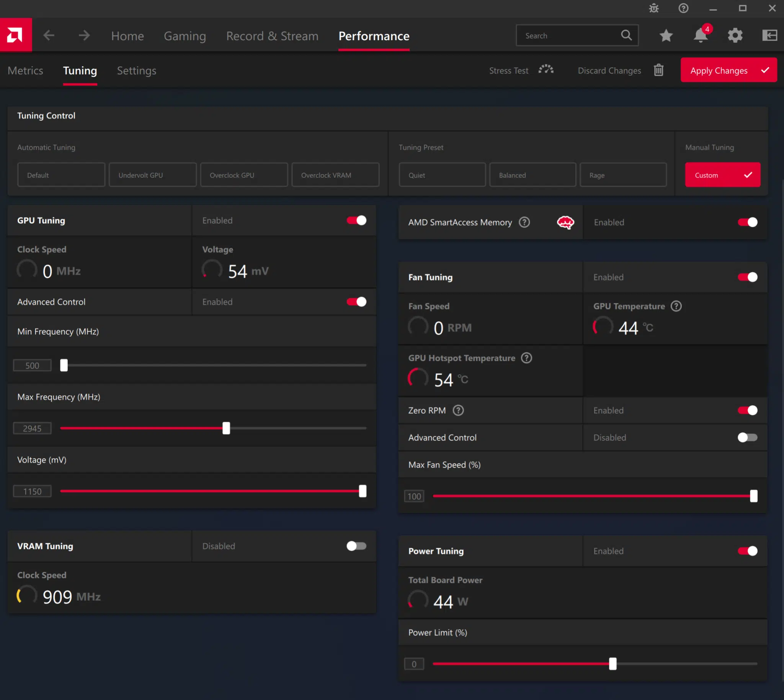Screen dimensions: 784x700
Task: Click the '54 mV' GPU voltage value
Action: pyautogui.click(x=248, y=271)
